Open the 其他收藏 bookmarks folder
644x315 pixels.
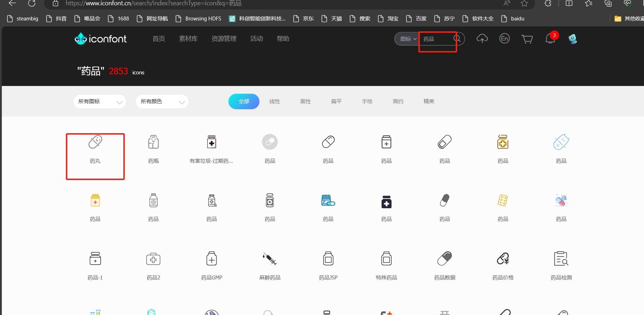[629, 19]
